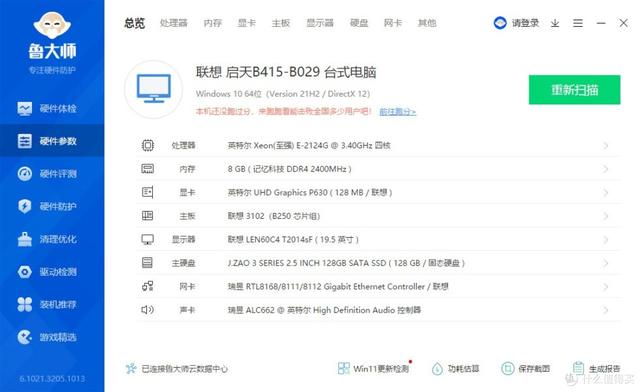Click version number 6.1021.3205.1013

pos(52,379)
